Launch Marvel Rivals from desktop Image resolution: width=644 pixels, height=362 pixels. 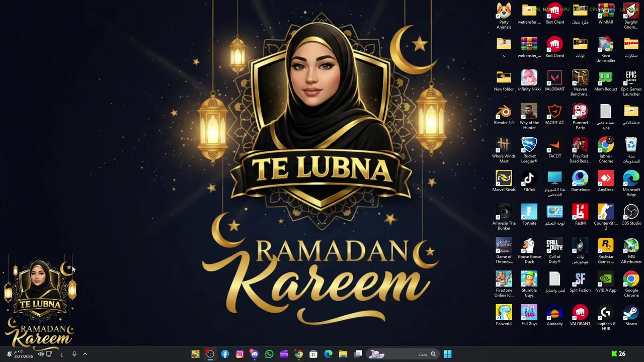pos(504,182)
